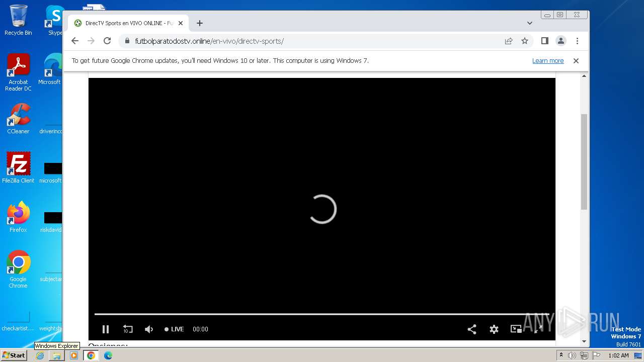The height and width of the screenshot is (362, 644).
Task: Open Chrome three-dot menu
Action: click(577, 41)
